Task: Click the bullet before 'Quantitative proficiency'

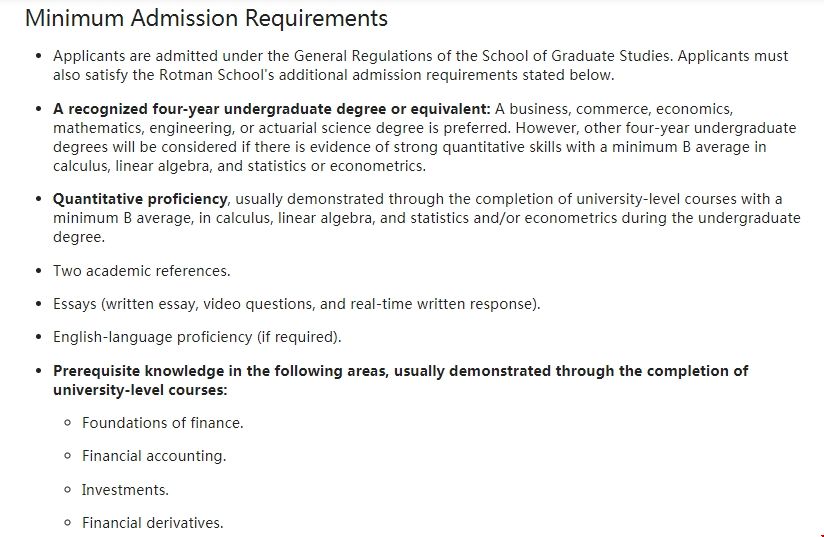Action: point(38,199)
